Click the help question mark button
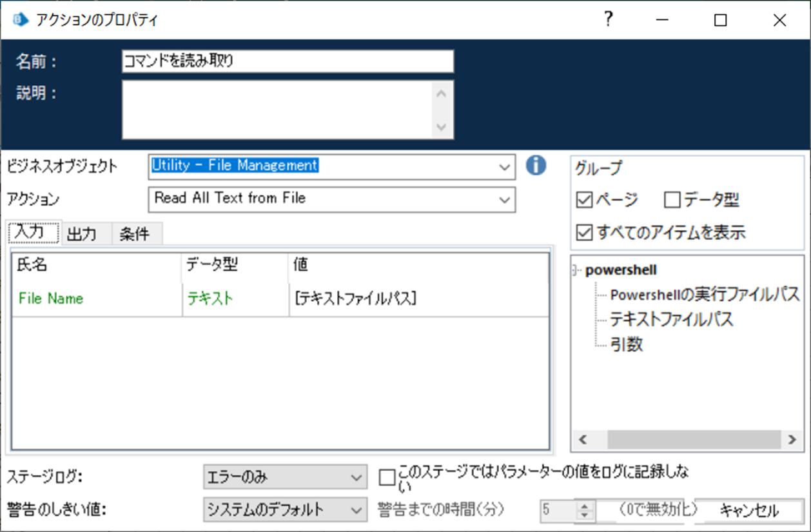 607,19
